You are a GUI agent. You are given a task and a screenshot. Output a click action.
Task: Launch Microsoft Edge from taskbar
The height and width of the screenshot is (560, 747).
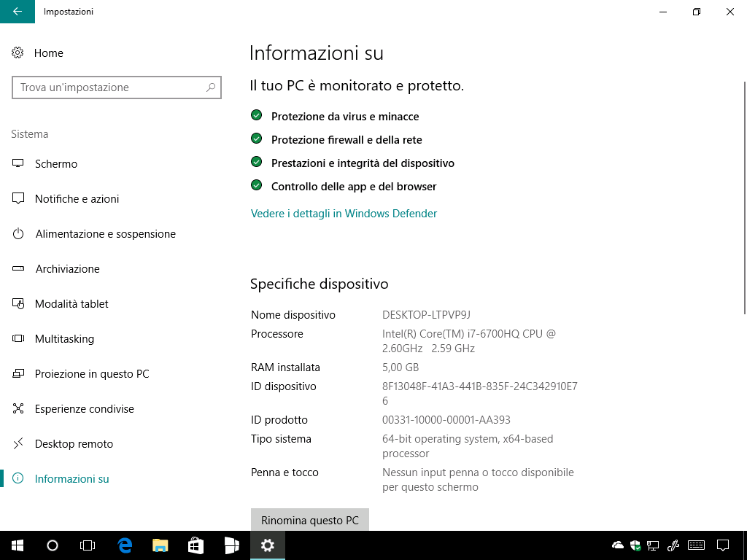125,545
